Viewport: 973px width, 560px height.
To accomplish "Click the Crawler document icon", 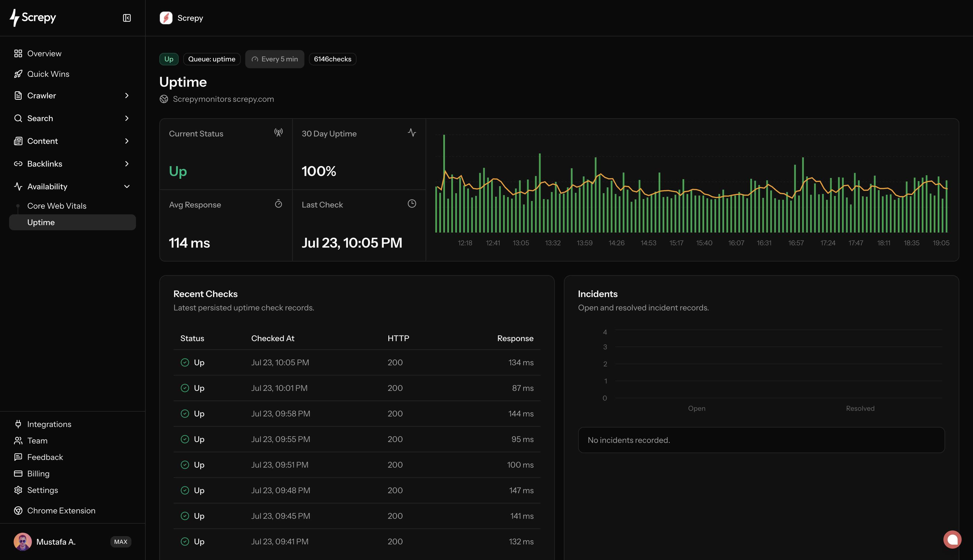I will (x=18, y=96).
